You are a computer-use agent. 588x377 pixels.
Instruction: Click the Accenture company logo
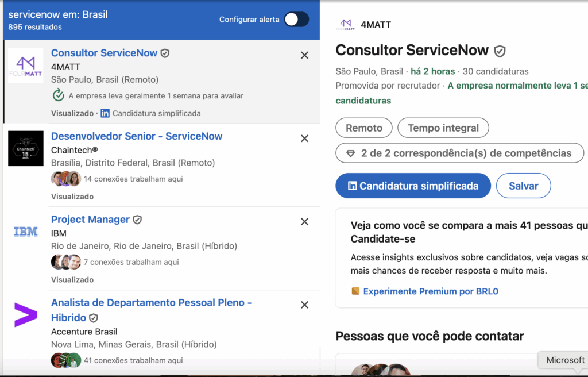point(26,315)
